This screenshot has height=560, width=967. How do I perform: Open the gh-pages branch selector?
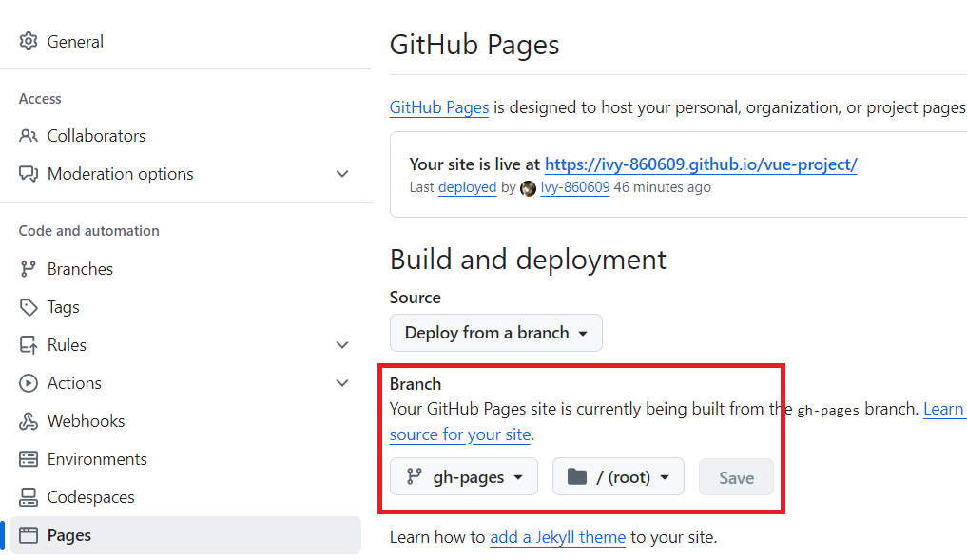(464, 477)
